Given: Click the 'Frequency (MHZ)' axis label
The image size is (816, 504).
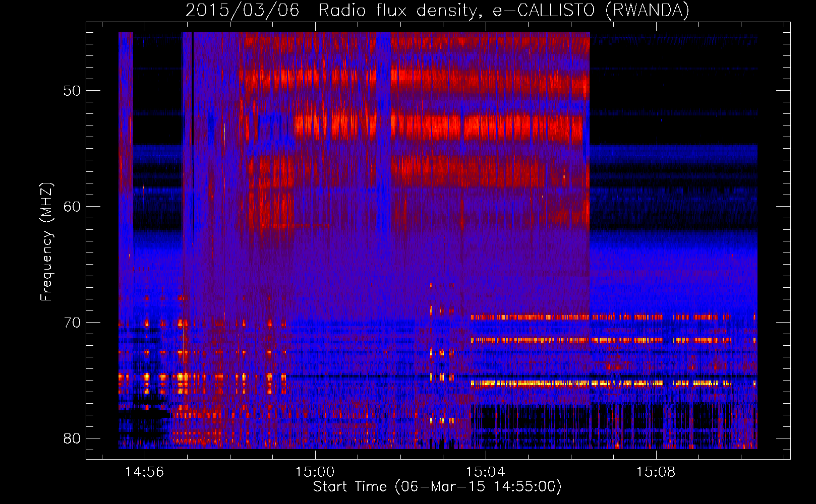Looking at the screenshot, I should [x=46, y=242].
